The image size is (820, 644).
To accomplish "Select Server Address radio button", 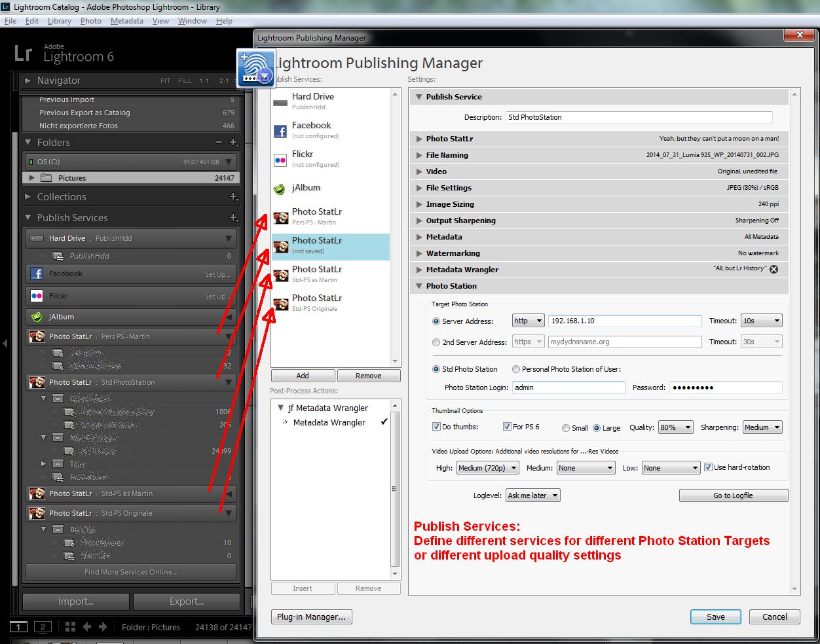I will pos(436,321).
